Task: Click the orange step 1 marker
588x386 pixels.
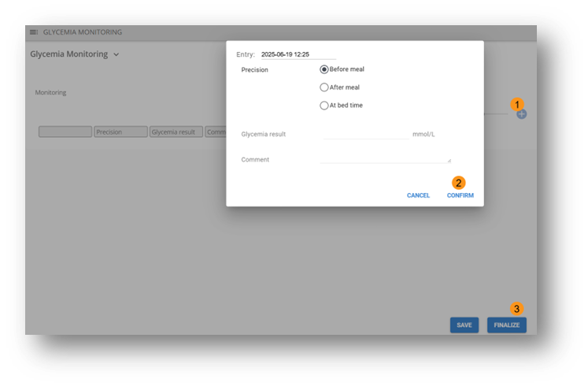Action: (x=517, y=104)
